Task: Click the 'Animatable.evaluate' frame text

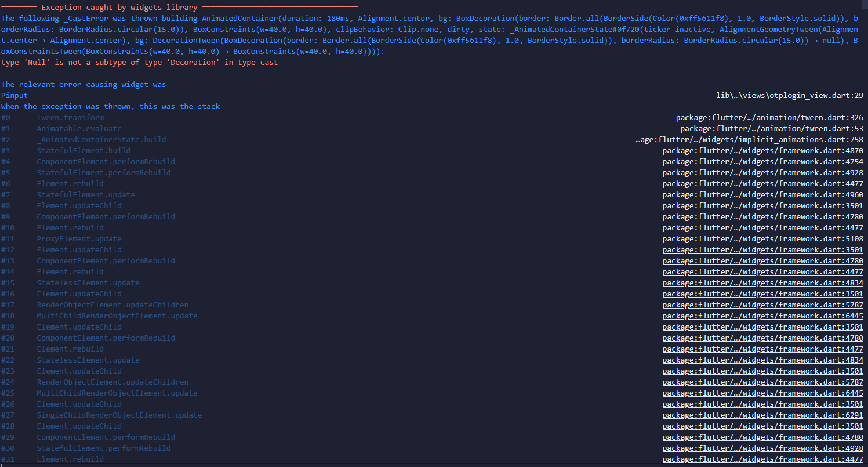Action: click(x=79, y=129)
